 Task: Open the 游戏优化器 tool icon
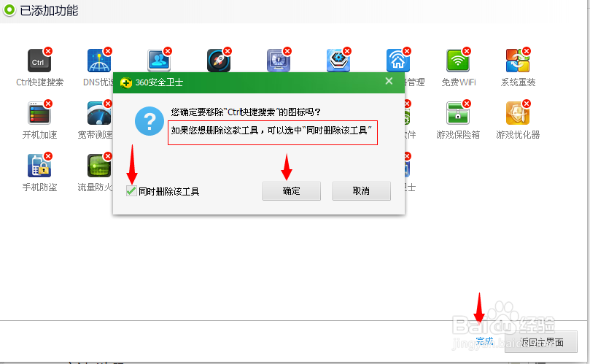pos(518,113)
